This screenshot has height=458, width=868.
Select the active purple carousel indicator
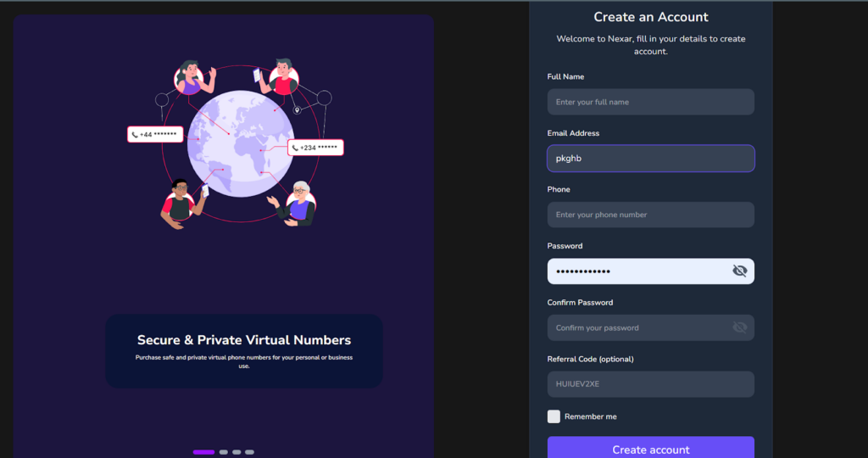click(203, 452)
